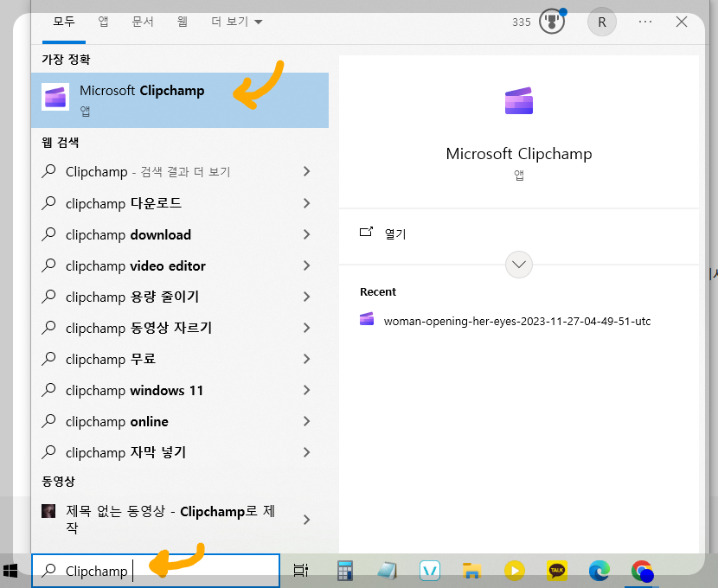Expand arrow for clipchamp 용량 줄이기

click(307, 297)
